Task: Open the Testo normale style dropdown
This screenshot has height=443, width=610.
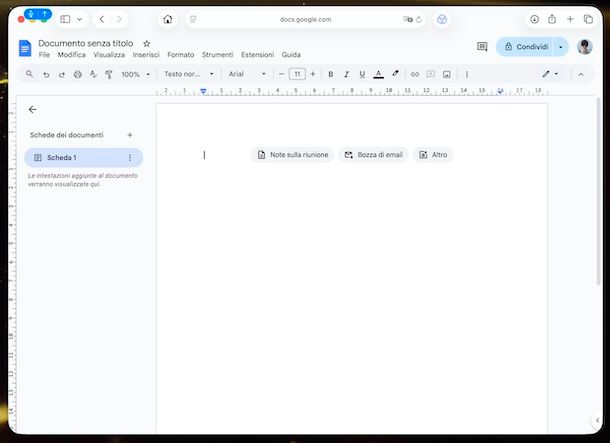Action: click(189, 74)
